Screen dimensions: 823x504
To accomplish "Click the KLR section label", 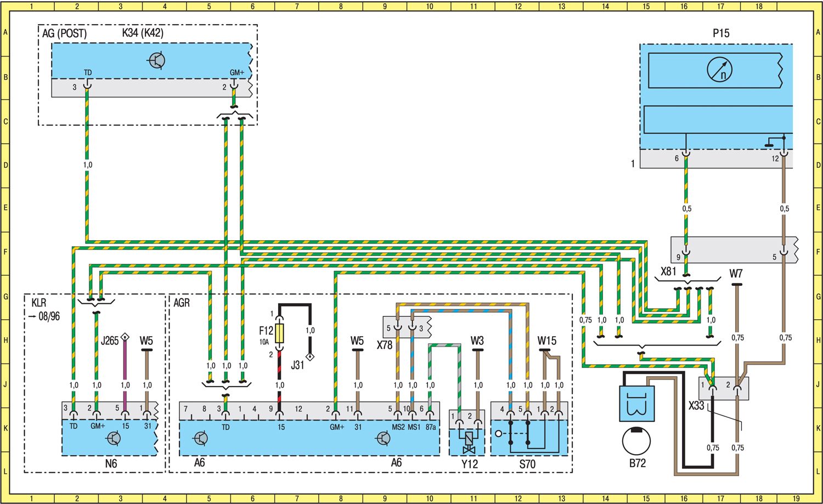I will pyautogui.click(x=39, y=303).
